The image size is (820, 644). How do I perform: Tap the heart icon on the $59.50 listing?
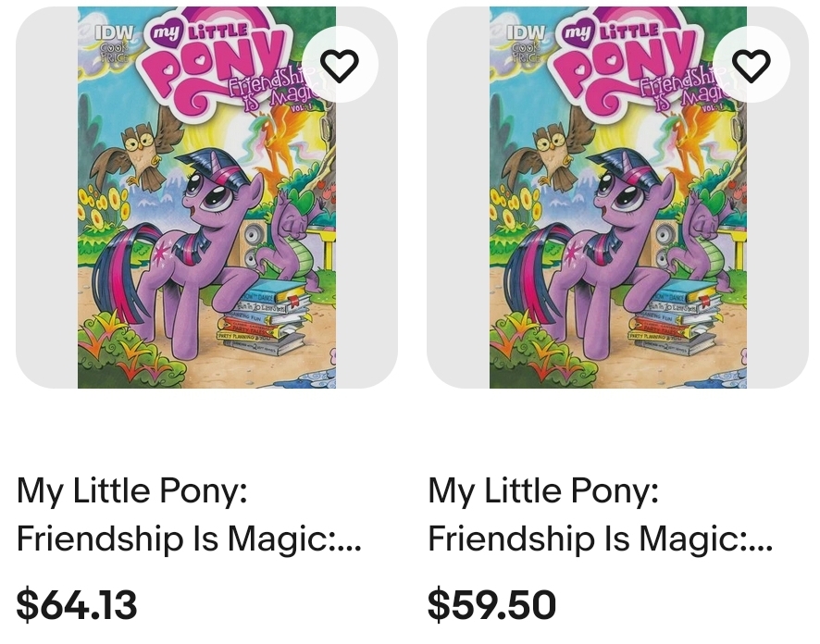pyautogui.click(x=751, y=65)
